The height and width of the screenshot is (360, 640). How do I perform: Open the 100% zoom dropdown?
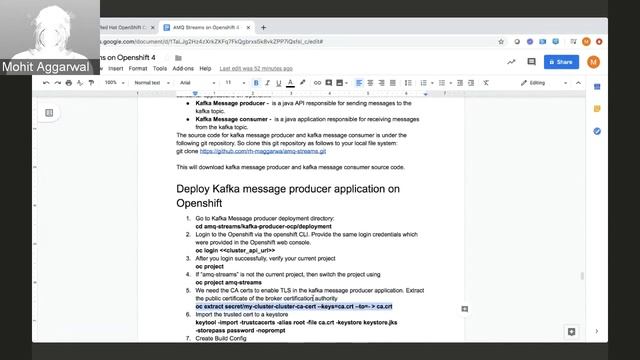pyautogui.click(x=114, y=83)
